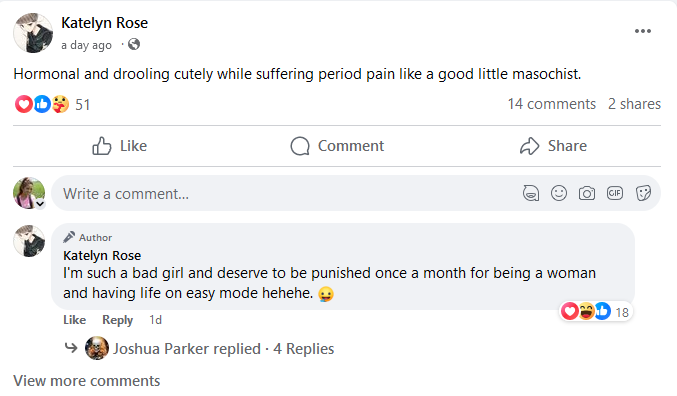Screen dimensions: 677x396
Task: Expand View more comments
Action: click(x=86, y=381)
